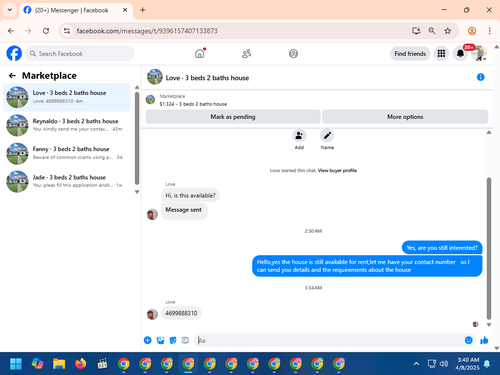The width and height of the screenshot is (500, 375).
Task: Open the Friends icon in top navigation
Action: 246,53
